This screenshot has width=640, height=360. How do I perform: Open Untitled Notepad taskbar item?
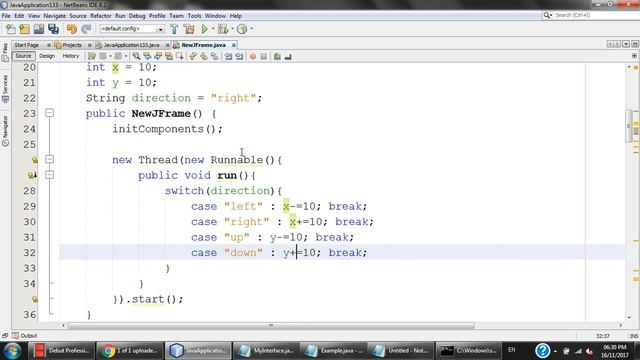[400, 351]
